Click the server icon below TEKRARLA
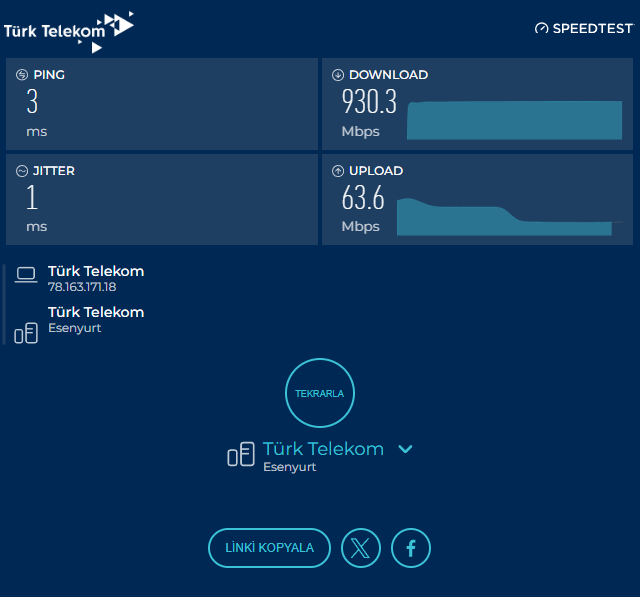The image size is (640, 597). 241,454
